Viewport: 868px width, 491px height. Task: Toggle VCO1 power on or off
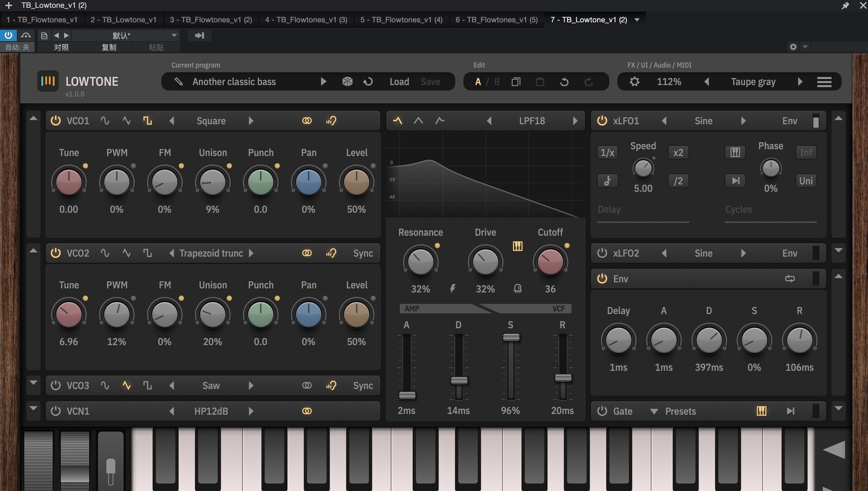(56, 121)
